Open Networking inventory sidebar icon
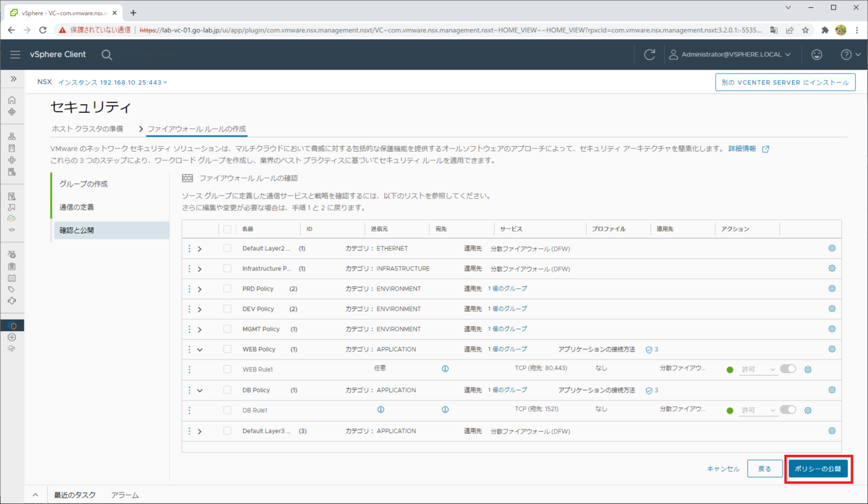The image size is (868, 504). [12, 171]
